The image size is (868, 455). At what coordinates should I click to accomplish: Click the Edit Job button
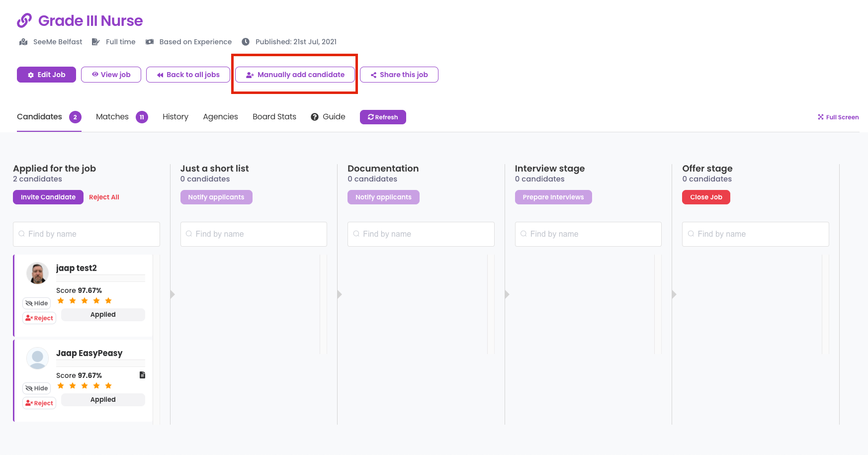coord(46,75)
